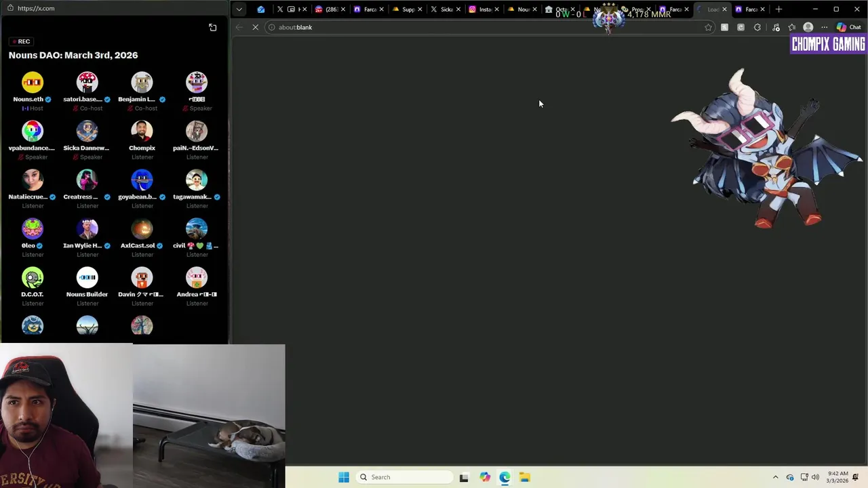Close the Instagram tab

coord(497,9)
